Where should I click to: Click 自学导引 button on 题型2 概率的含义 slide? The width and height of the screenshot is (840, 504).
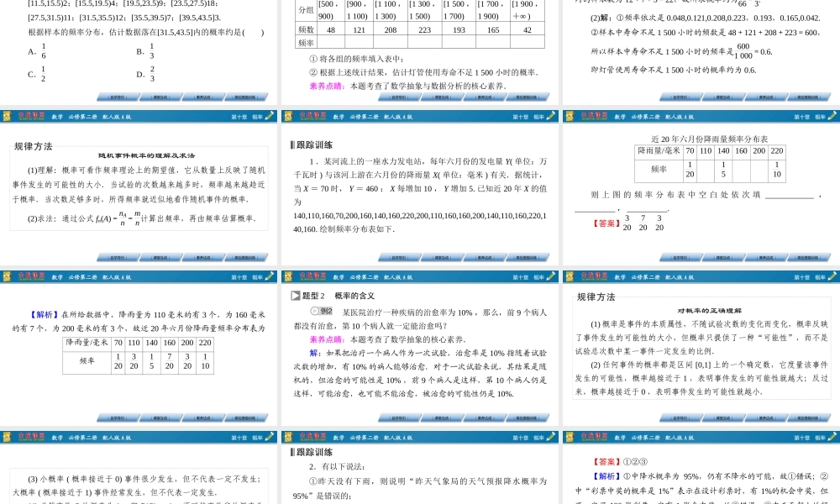(398, 417)
